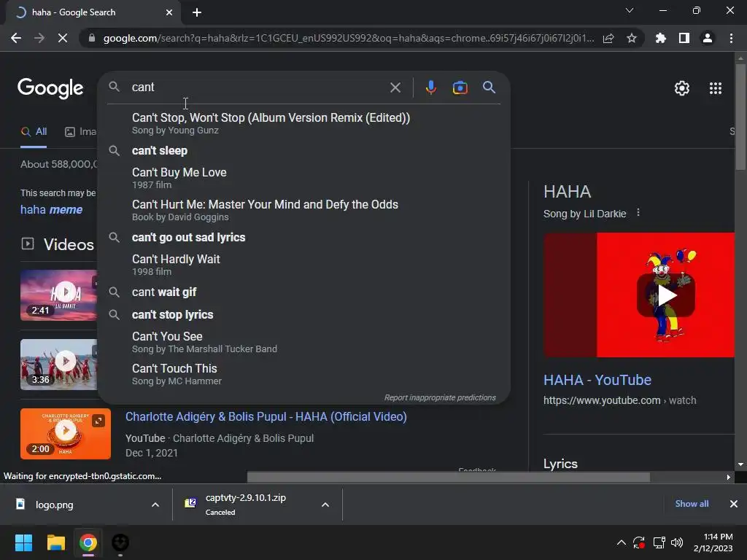Viewport: 747px width, 560px height.
Task: Expand captvty-2.9.10.1.zip download options
Action: coord(325,505)
